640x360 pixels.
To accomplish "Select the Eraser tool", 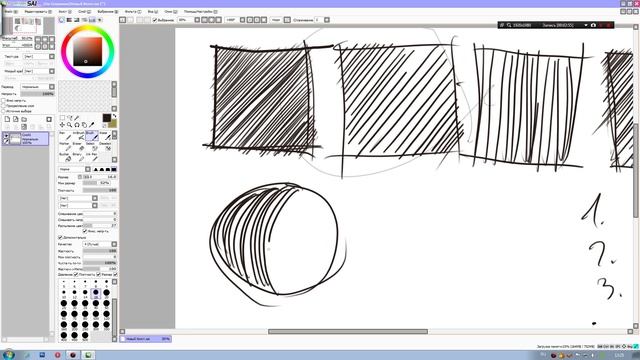I will point(79,147).
